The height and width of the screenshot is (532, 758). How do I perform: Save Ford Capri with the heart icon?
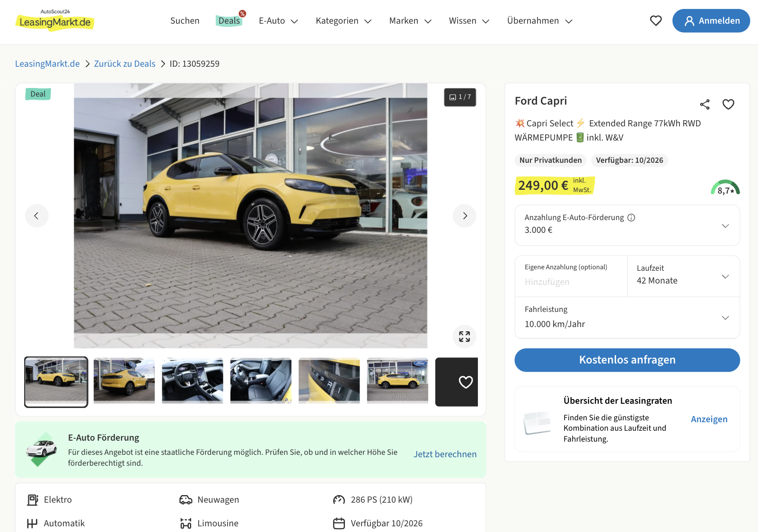point(728,105)
